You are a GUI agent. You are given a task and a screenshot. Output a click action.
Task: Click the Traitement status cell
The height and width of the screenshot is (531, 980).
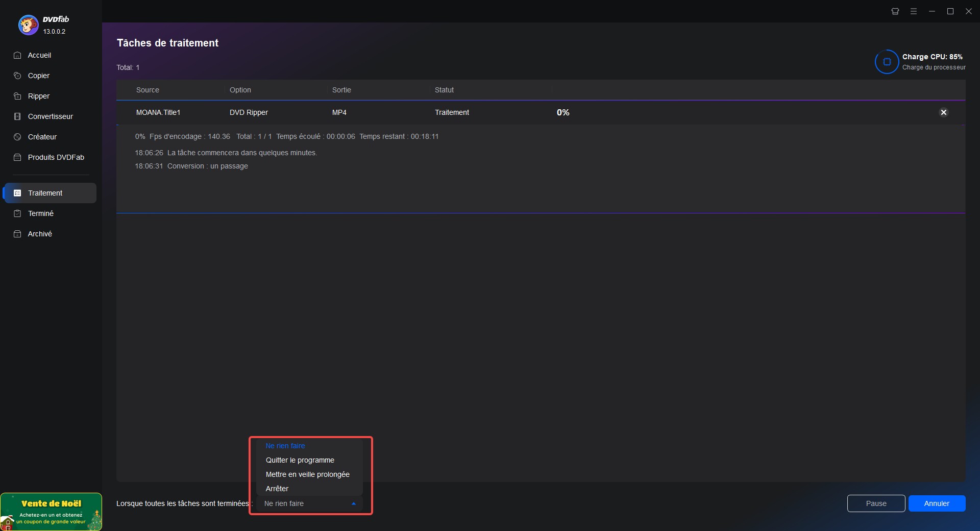pos(452,112)
